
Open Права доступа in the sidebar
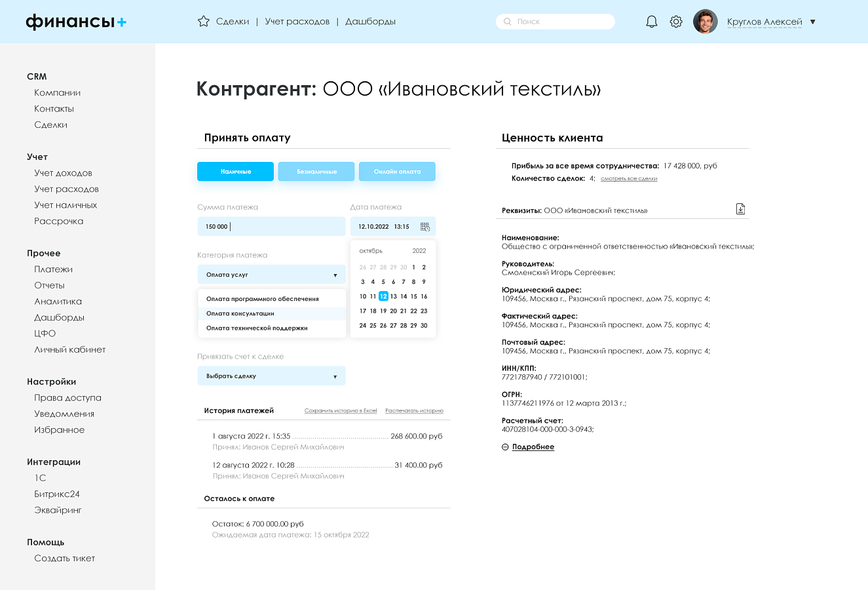click(68, 398)
